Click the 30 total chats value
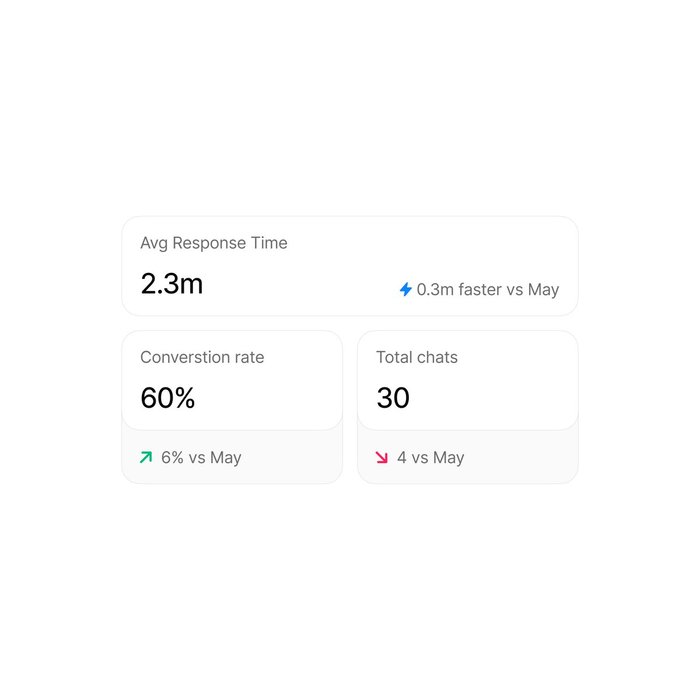Screen dimensions: 700x700 coord(393,398)
